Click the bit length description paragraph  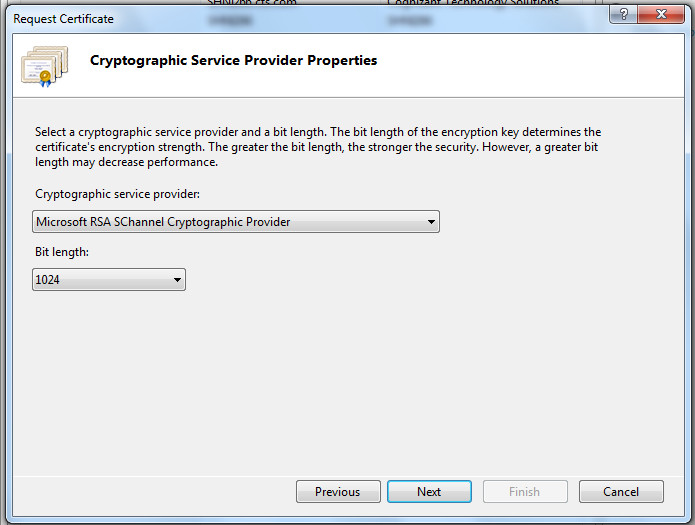click(x=318, y=147)
